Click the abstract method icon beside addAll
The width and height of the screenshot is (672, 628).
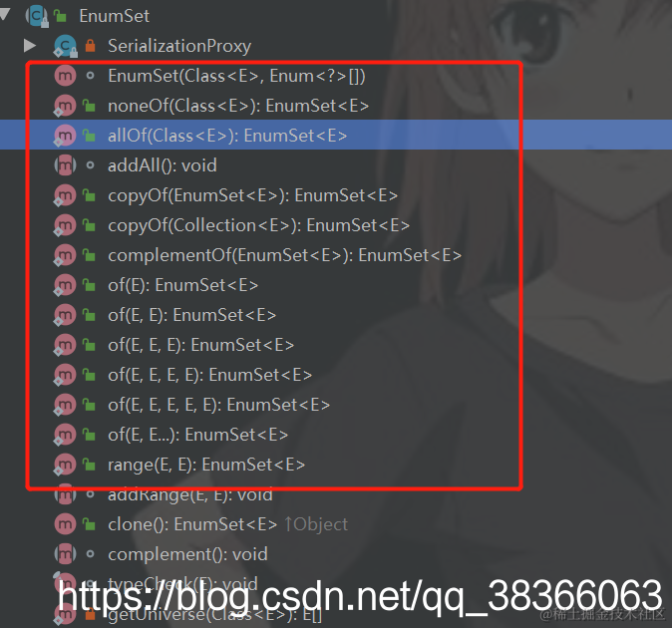[x=65, y=165]
